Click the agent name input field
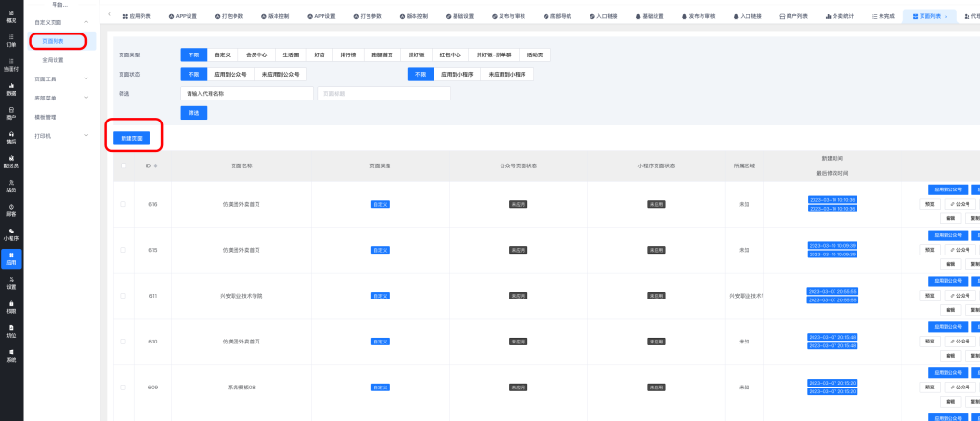 click(x=247, y=94)
